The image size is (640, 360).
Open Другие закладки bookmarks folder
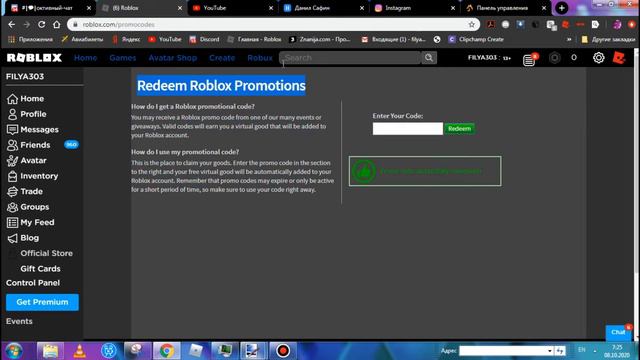pyautogui.click(x=608, y=40)
